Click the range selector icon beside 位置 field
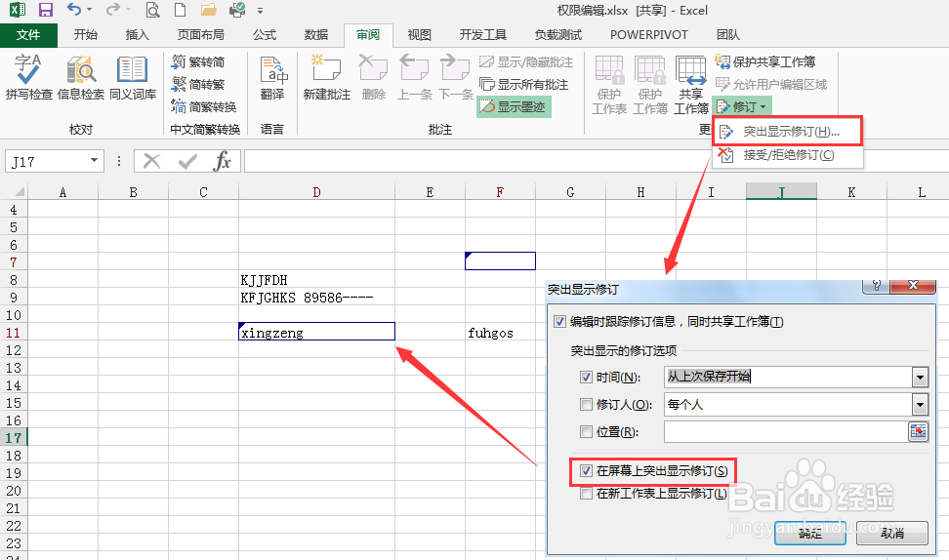Viewport: 949px width, 560px height. pos(918,431)
